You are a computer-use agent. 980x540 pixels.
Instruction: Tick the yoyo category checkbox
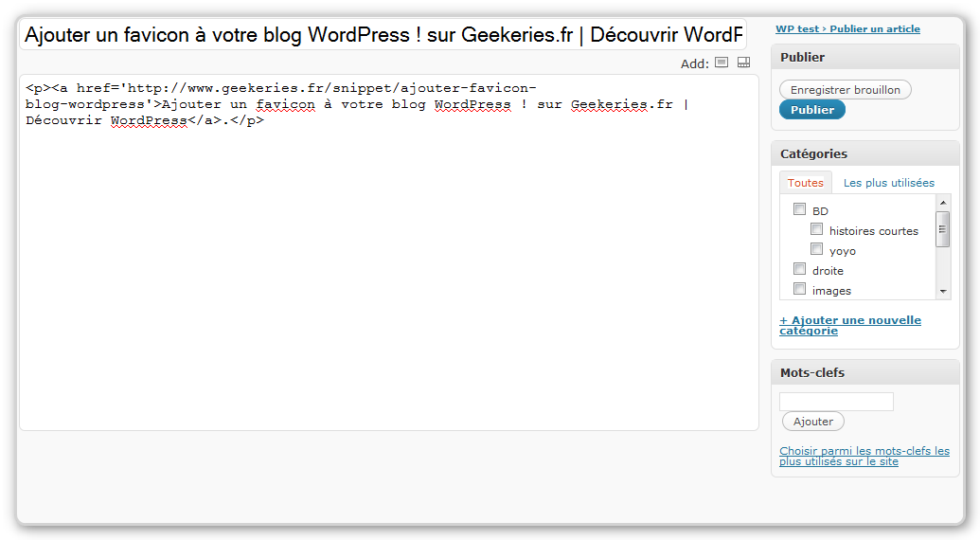816,249
